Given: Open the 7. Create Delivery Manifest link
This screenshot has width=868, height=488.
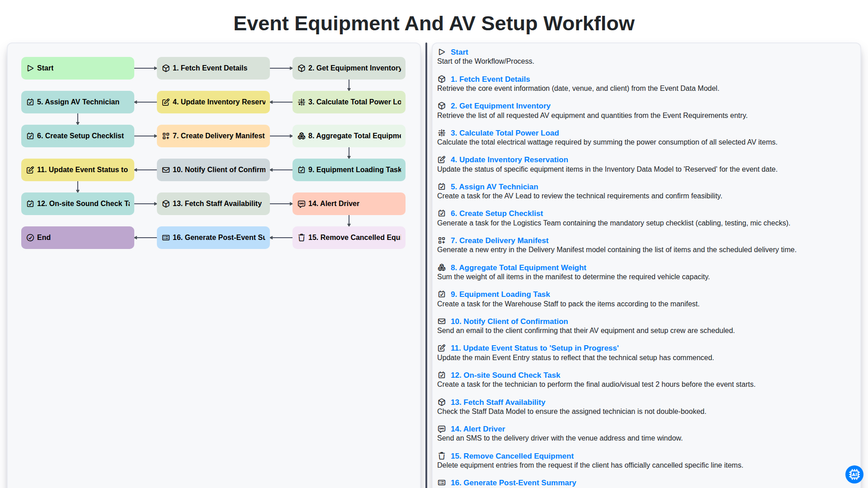Looking at the screenshot, I should click(500, 240).
